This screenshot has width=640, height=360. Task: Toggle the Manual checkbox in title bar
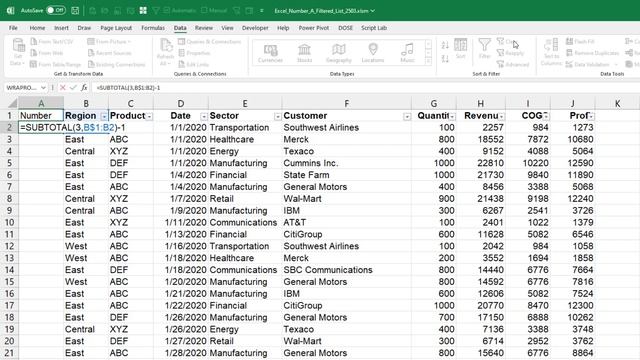point(204,11)
